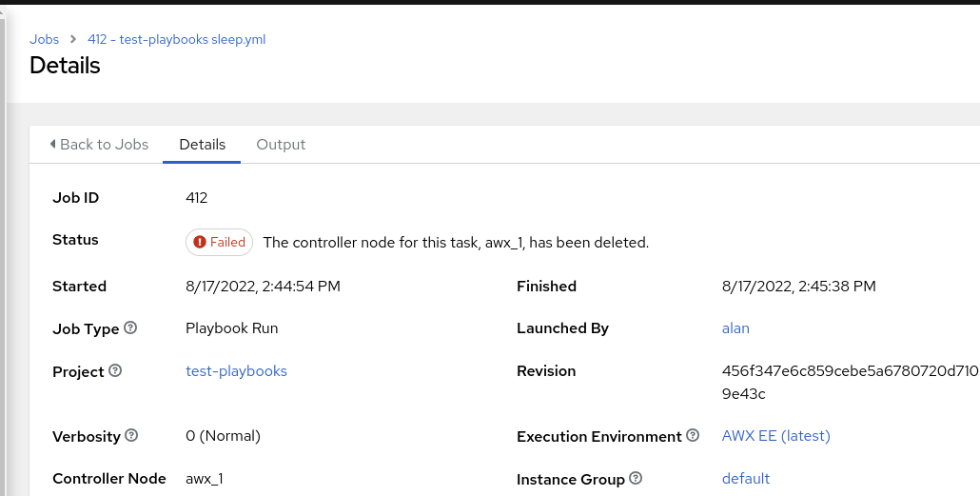Click the Finished label
The width and height of the screenshot is (980, 496).
point(546,287)
